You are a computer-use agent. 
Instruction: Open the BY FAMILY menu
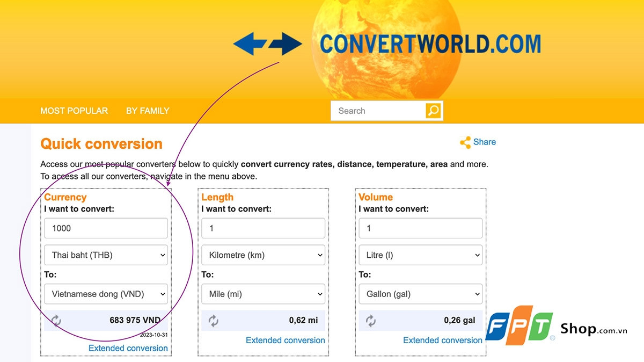point(148,111)
